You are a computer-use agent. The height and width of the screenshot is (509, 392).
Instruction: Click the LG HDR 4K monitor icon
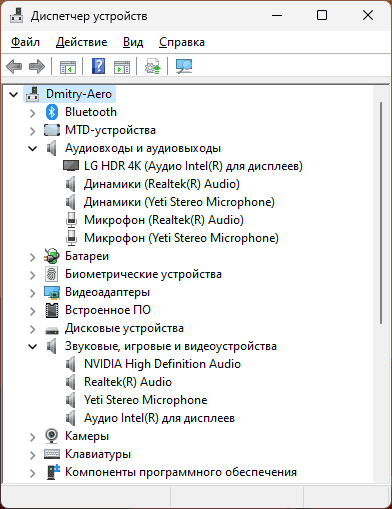[x=71, y=166]
